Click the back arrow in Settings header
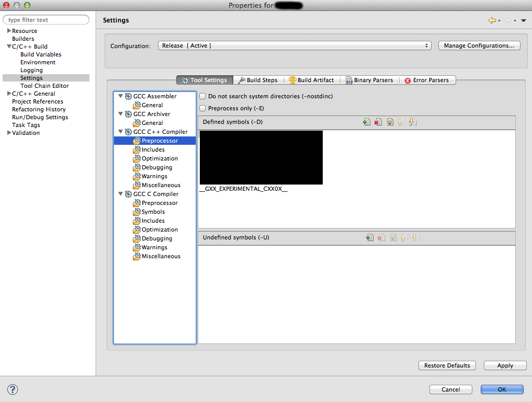 (492, 20)
